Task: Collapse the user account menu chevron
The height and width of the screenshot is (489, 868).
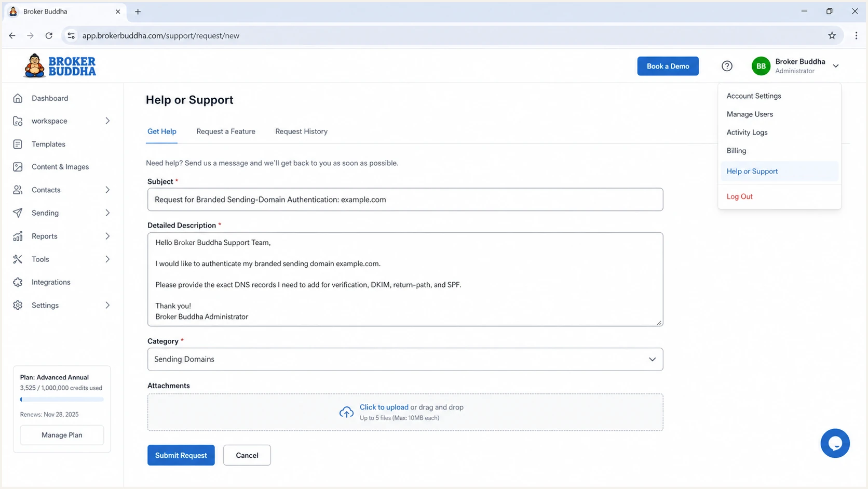Action: (x=836, y=66)
